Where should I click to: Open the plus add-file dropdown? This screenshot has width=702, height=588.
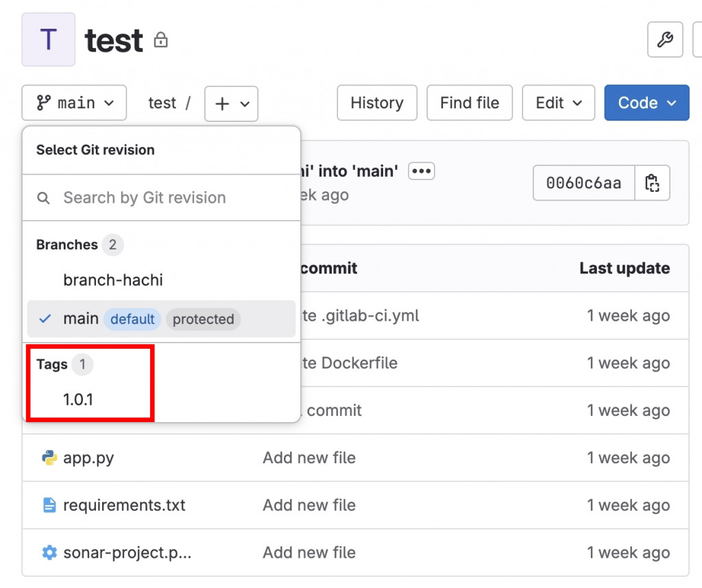(231, 103)
